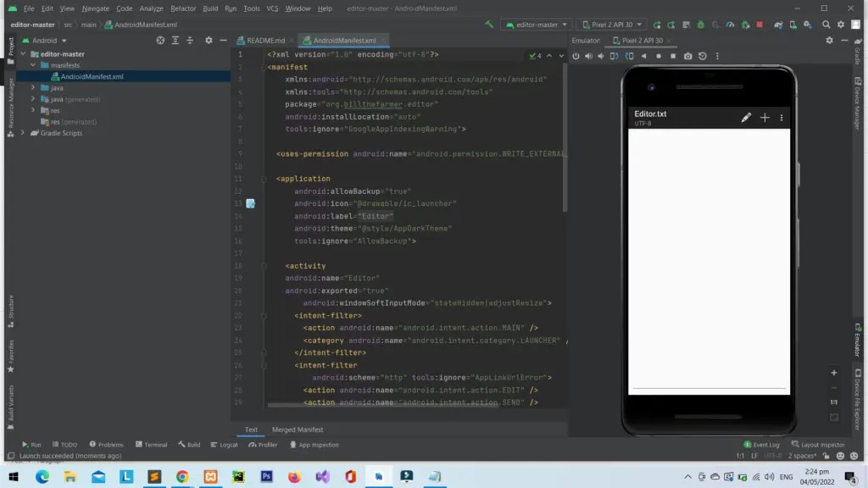Rotate the emulator counterclockwise
Screen dimensions: 868x488
614,56
